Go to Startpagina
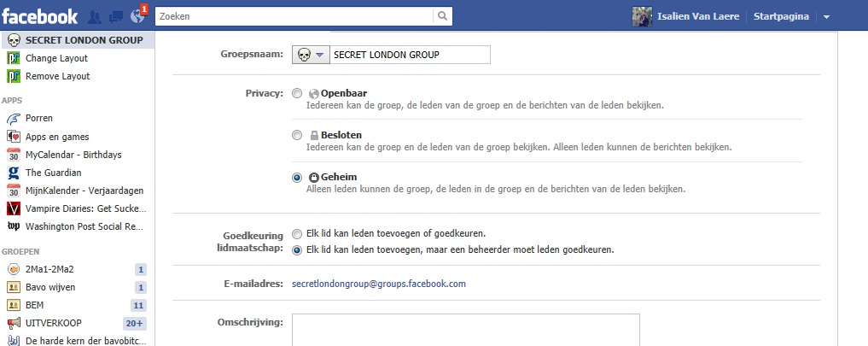 [780, 17]
